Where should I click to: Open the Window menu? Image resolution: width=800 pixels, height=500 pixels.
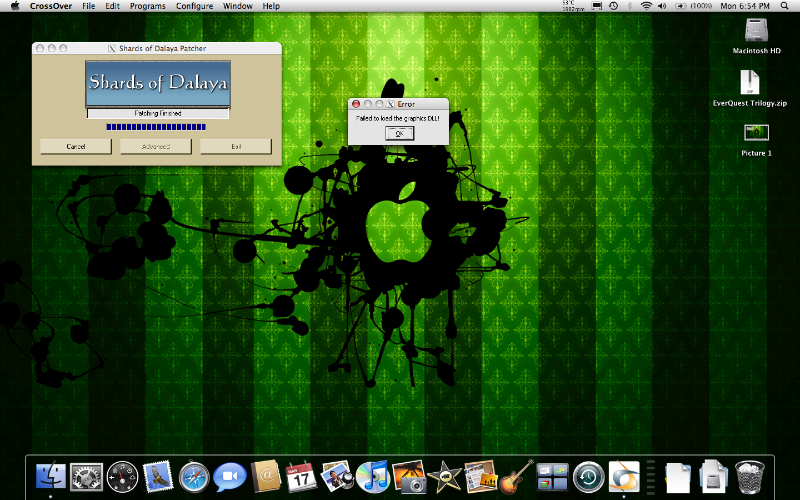click(238, 6)
